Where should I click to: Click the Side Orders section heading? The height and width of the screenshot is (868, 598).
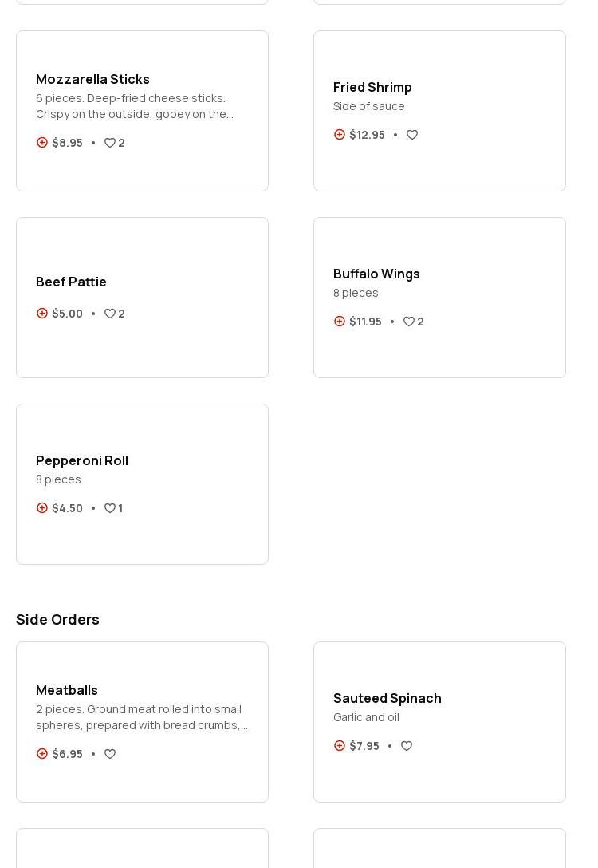pyautogui.click(x=57, y=619)
